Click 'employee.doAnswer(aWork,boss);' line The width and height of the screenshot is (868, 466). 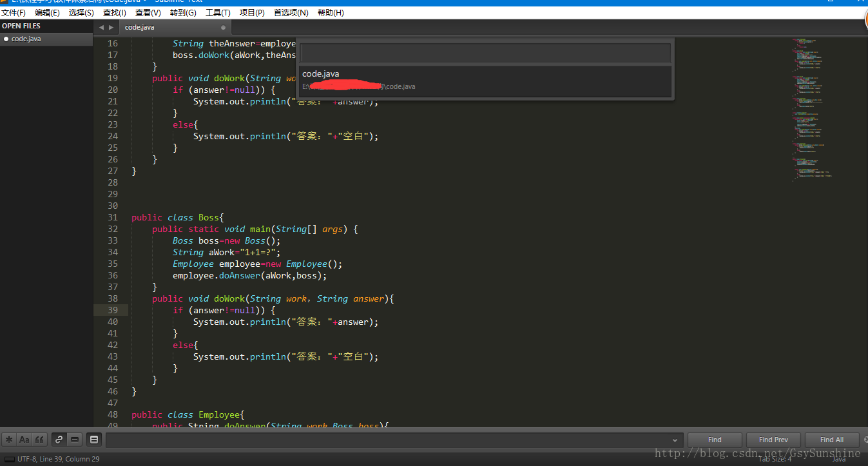click(250, 275)
